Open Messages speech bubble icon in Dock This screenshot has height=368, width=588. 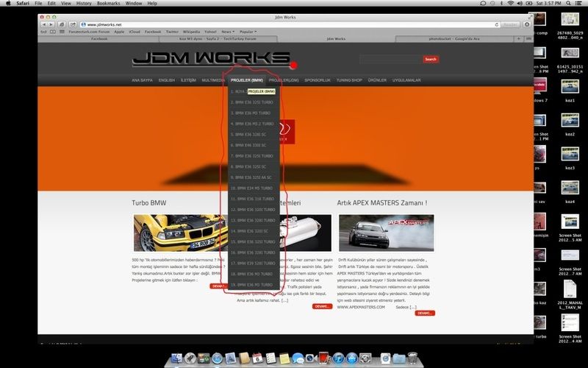pyautogui.click(x=298, y=358)
